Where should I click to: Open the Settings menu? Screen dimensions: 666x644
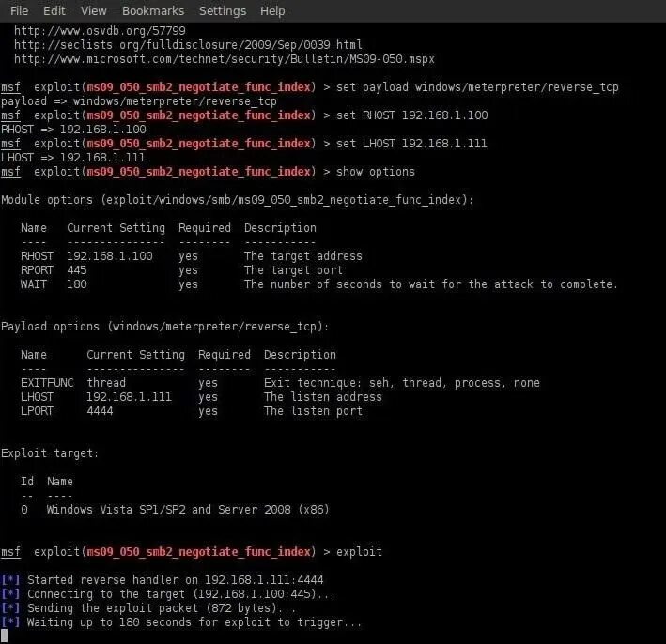point(223,10)
